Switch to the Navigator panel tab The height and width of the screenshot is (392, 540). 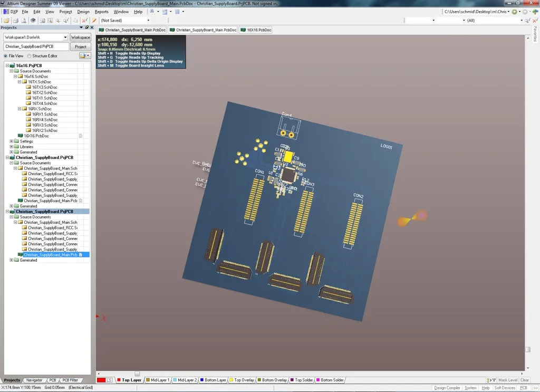pyautogui.click(x=34, y=380)
